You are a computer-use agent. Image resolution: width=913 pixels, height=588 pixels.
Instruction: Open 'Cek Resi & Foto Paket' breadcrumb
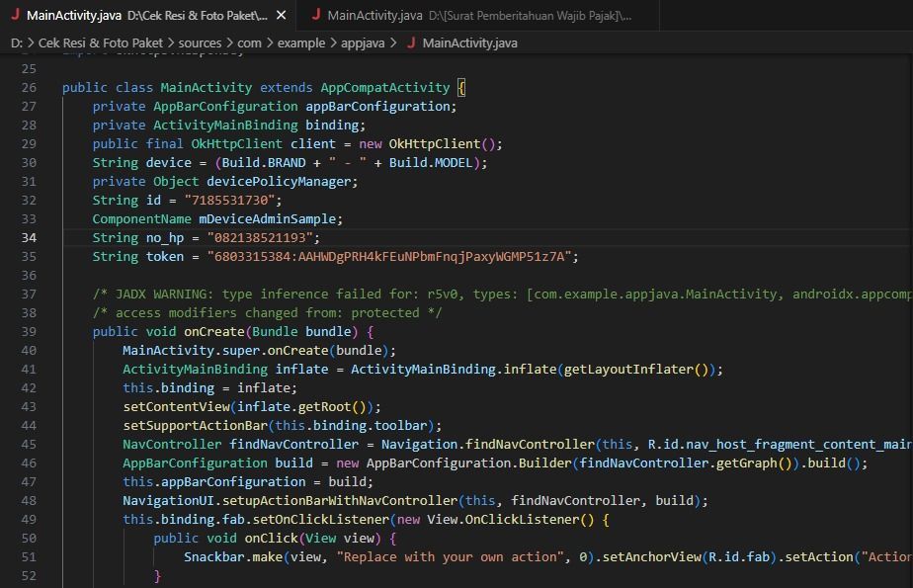pos(100,43)
